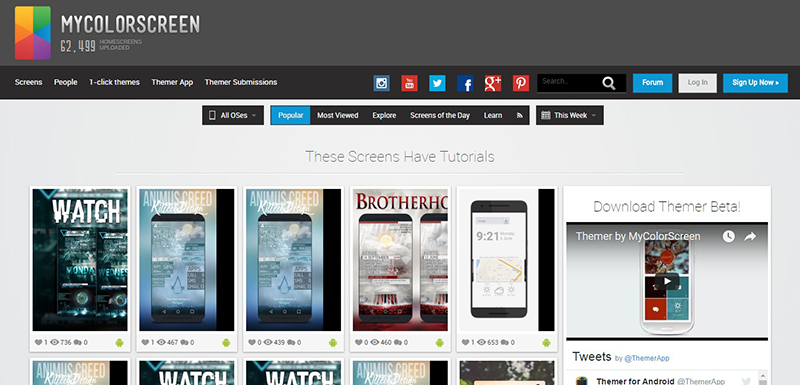The image size is (800, 385).
Task: Play the Themer by MyColorScreen video
Action: (x=667, y=281)
